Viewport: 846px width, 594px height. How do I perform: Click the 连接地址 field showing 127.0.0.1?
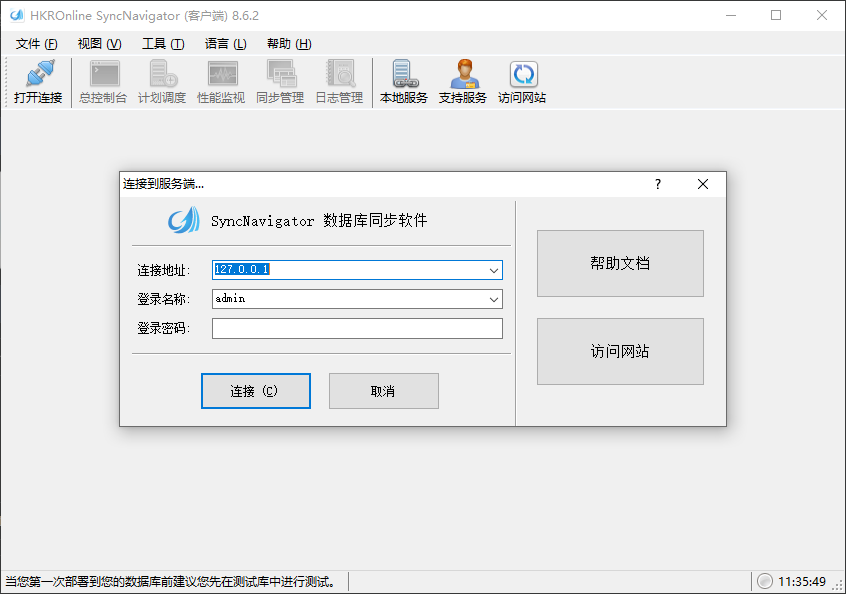pos(357,270)
